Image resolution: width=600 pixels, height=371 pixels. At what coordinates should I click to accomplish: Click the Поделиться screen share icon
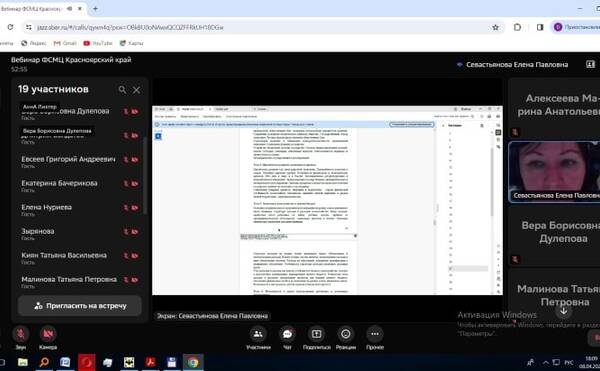tap(316, 334)
